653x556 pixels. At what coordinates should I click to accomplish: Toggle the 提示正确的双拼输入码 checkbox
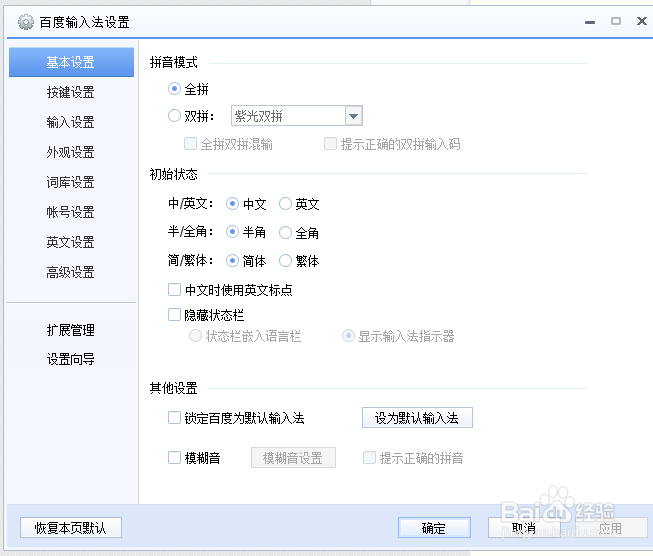[330, 144]
